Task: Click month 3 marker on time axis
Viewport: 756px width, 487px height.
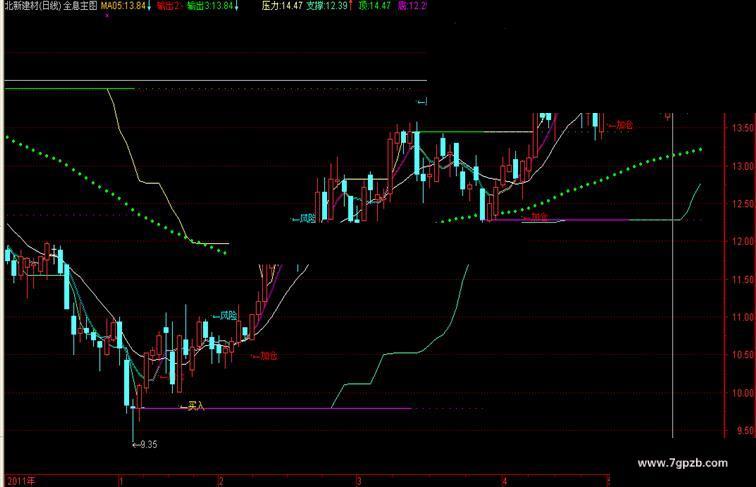Action: 359,481
